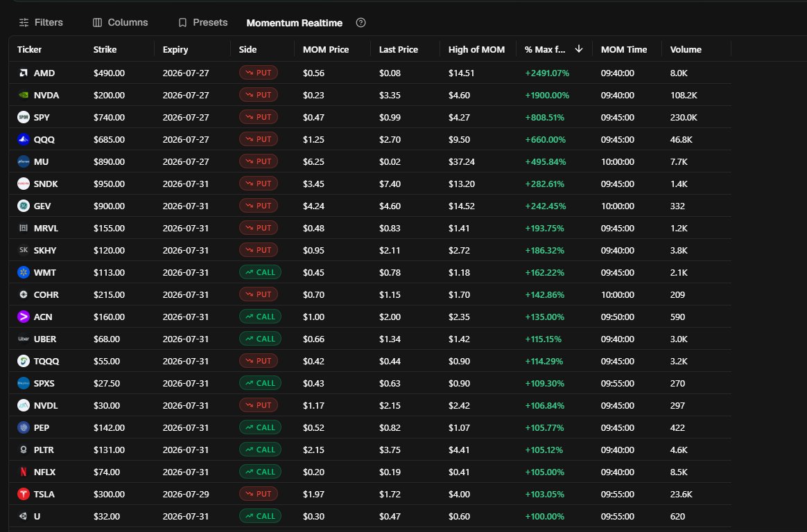Select the $68.00 strike for UBER
Screen dimensions: 807x532
point(107,339)
